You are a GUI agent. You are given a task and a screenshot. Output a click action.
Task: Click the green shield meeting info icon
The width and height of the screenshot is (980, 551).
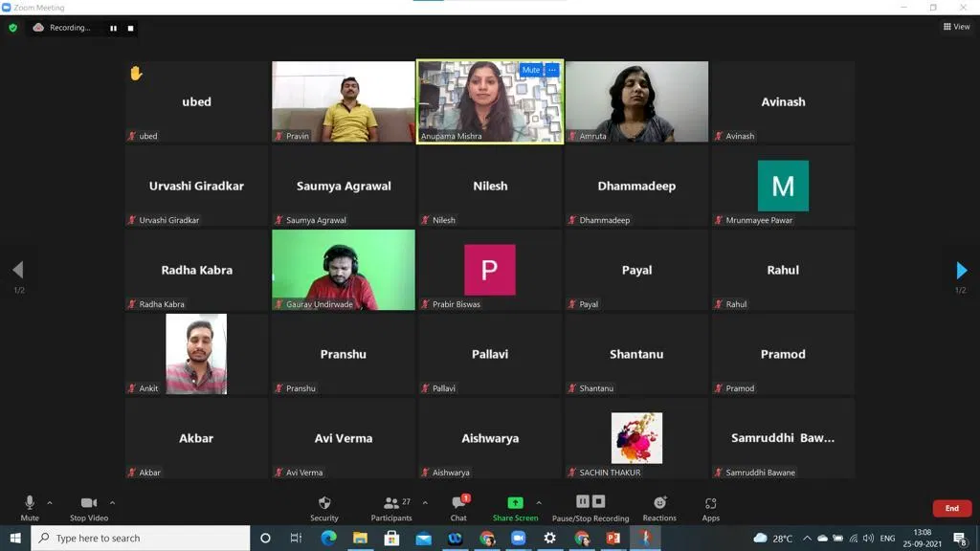click(x=12, y=28)
